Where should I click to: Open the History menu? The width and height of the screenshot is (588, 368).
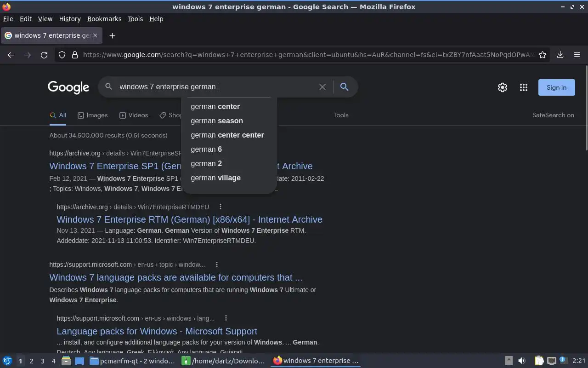click(x=70, y=19)
